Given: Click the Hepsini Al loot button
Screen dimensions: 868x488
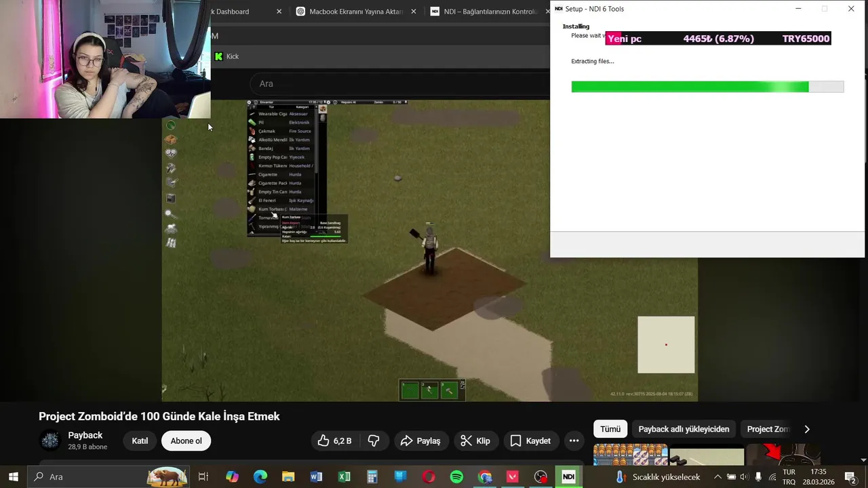Looking at the screenshot, I should point(348,102).
